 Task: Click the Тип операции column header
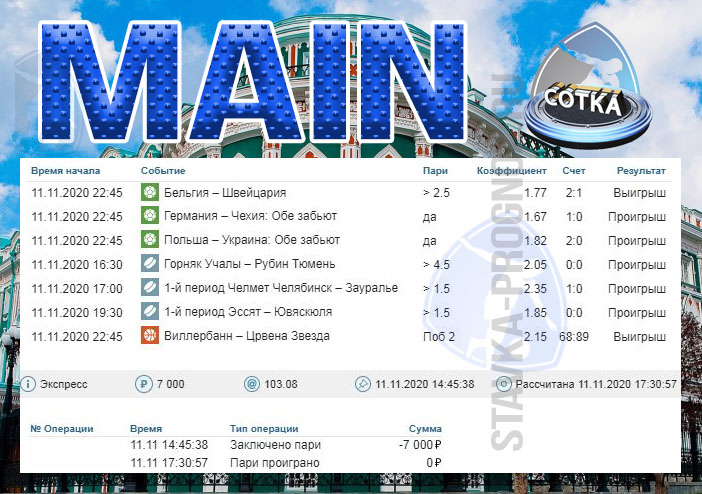pyautogui.click(x=264, y=429)
